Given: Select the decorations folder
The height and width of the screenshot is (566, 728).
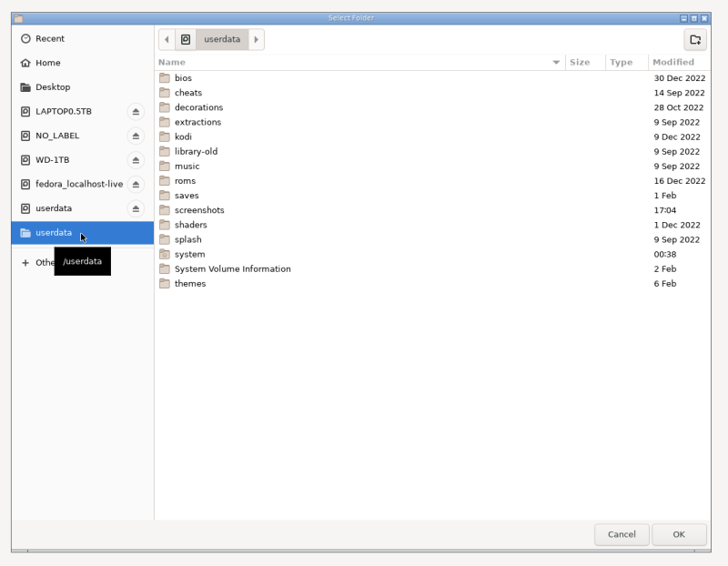Looking at the screenshot, I should (x=431, y=107).
